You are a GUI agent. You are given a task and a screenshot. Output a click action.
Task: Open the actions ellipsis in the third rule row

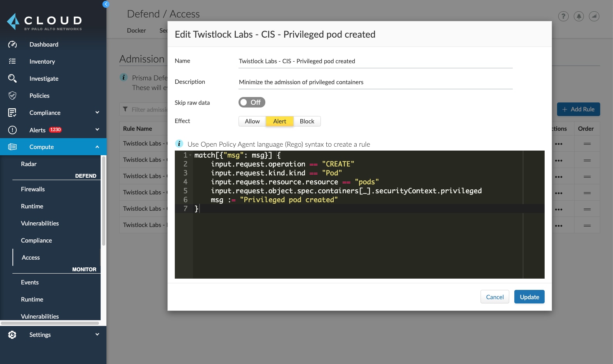(x=559, y=177)
